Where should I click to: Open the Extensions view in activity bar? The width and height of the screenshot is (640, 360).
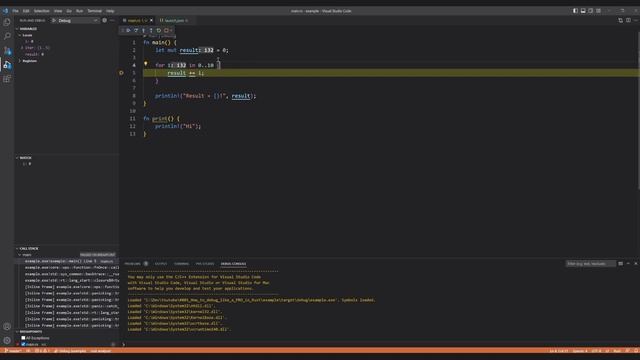(7, 79)
